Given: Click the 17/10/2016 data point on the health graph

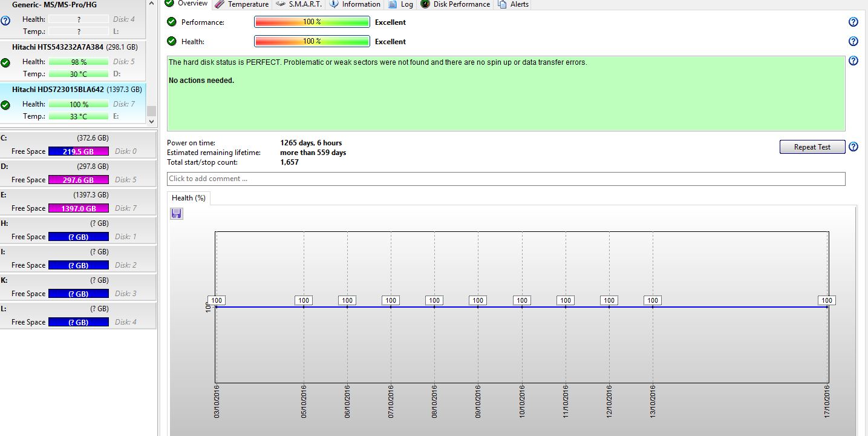Looking at the screenshot, I should tap(827, 307).
